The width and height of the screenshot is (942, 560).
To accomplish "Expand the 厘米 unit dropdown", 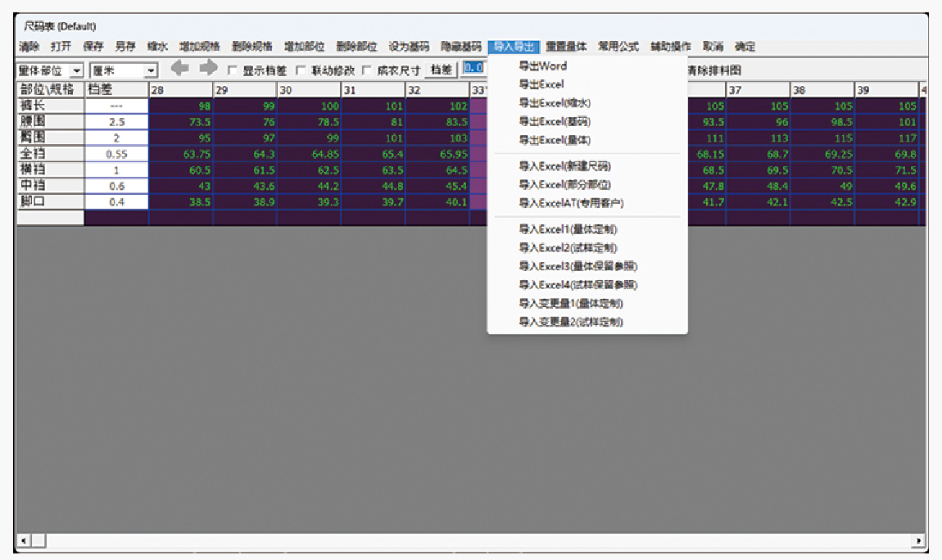I will tap(150, 71).
